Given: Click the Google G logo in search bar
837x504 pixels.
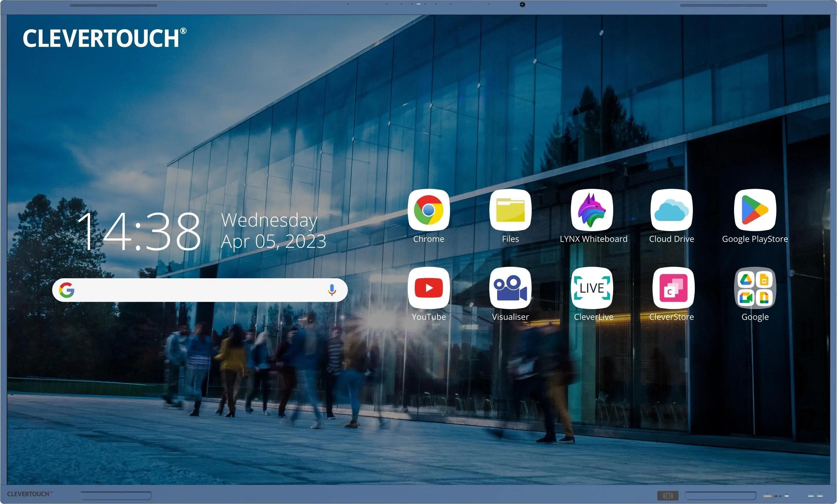Looking at the screenshot, I should (67, 290).
